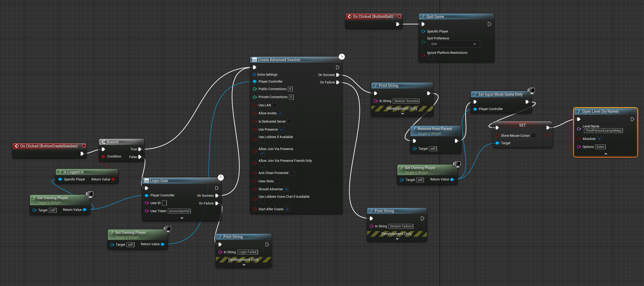Disable the Should Advertise checkbox
The height and width of the screenshot is (286, 644).
click(x=287, y=189)
